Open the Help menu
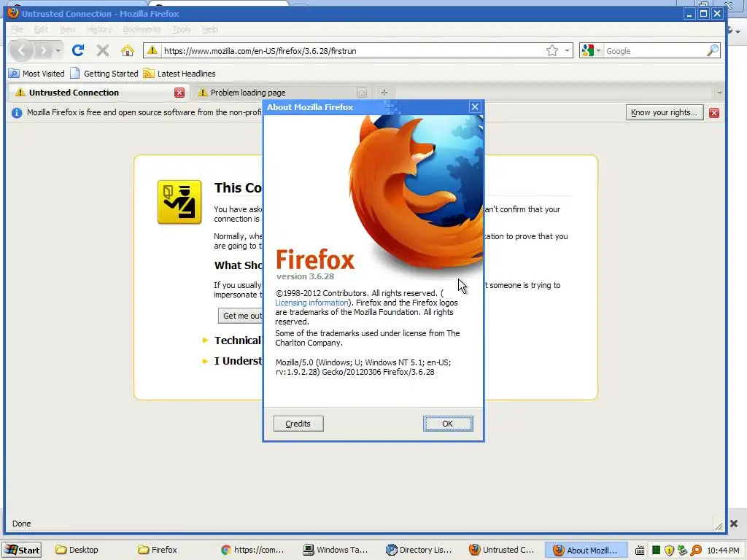The width and height of the screenshot is (747, 560). 209,29
